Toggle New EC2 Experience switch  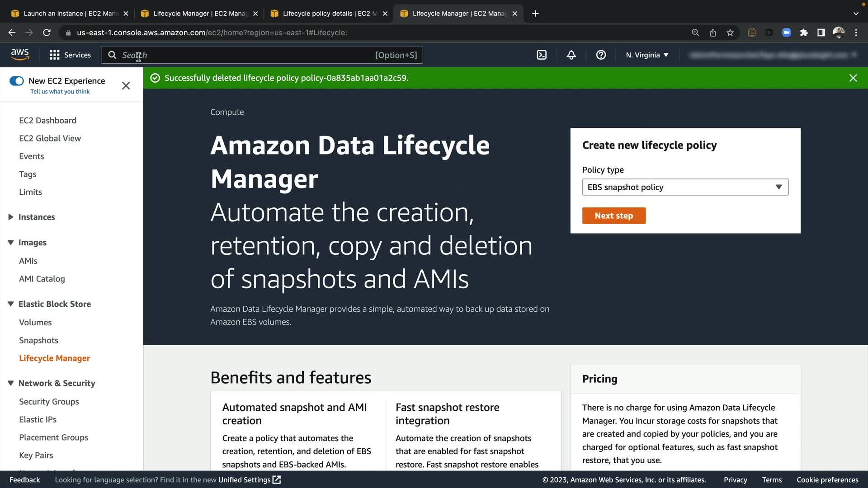coord(17,81)
